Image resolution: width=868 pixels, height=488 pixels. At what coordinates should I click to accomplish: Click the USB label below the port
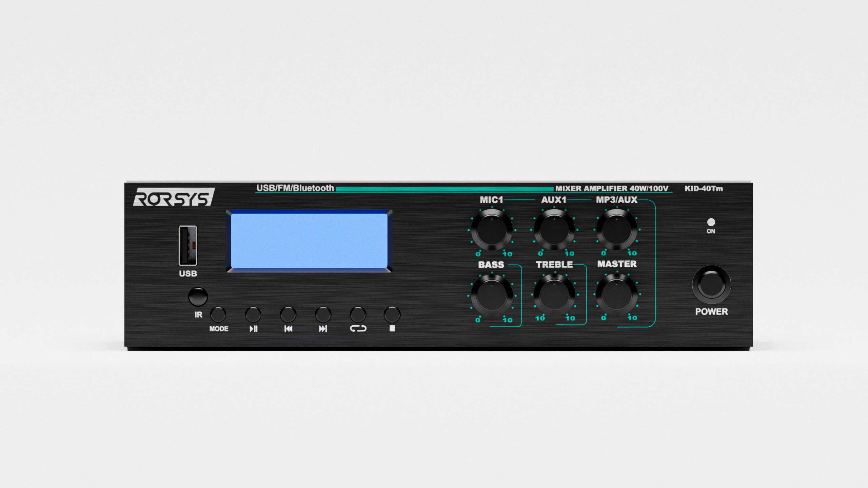pyautogui.click(x=188, y=273)
